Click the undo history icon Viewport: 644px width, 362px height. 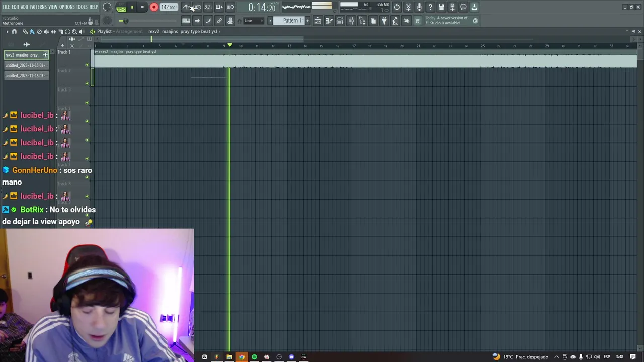tap(397, 7)
